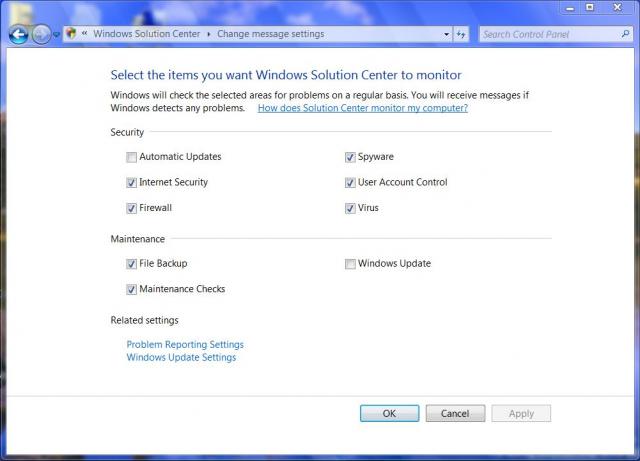This screenshot has width=640, height=461.
Task: Minimize the window
Action: [x=570, y=7]
